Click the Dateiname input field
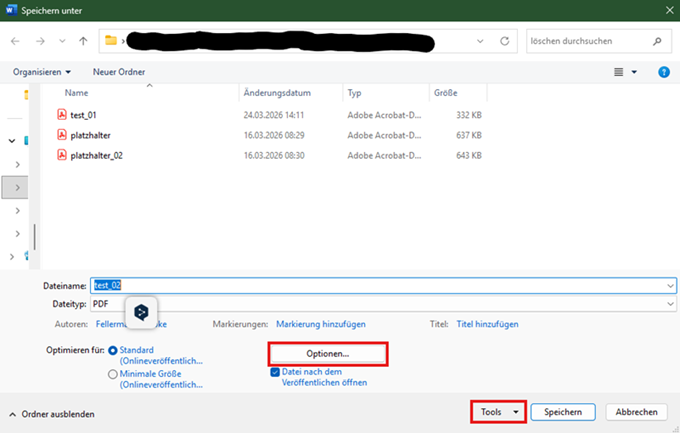This screenshot has width=680, height=433. (x=380, y=284)
